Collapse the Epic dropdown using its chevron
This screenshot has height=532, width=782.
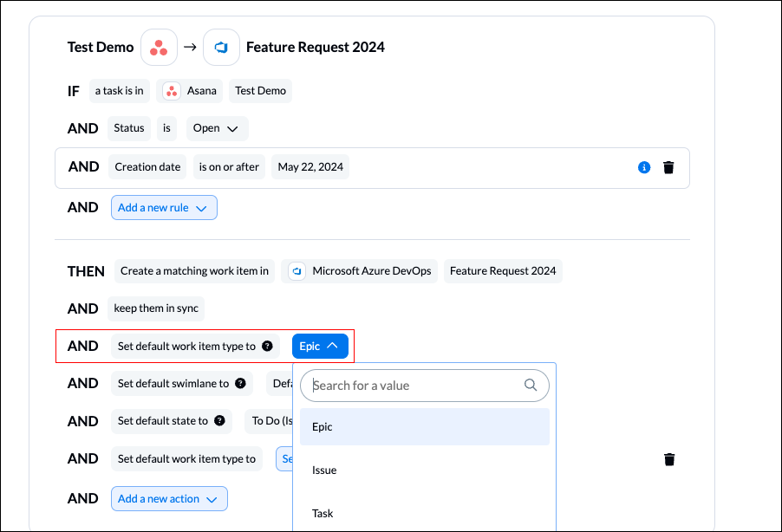coord(332,345)
